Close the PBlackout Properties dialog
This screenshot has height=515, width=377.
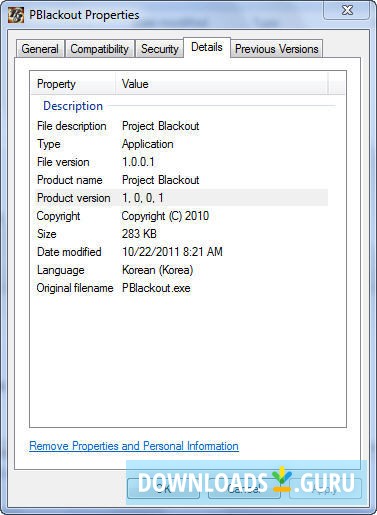tap(346, 10)
